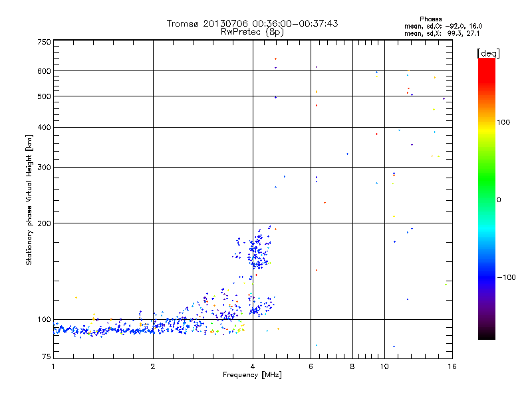The height and width of the screenshot is (399, 532).
Task: Click the "Frequency [MHz]" axis title
Action: click(252, 375)
